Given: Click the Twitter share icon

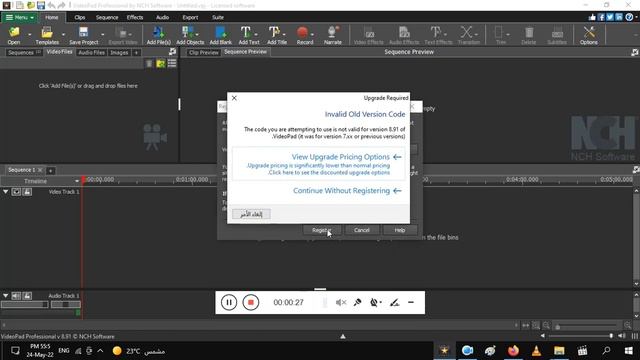Looking at the screenshot, I should tap(610, 17).
